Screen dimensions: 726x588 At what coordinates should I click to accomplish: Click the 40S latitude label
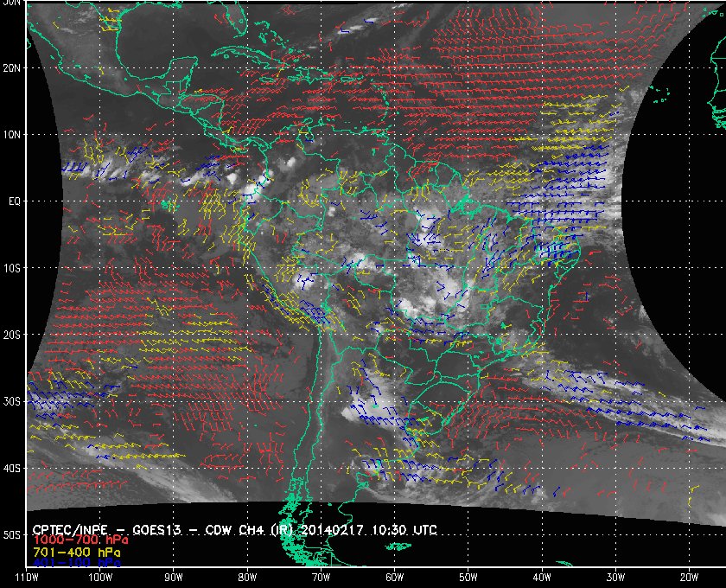pos(11,469)
